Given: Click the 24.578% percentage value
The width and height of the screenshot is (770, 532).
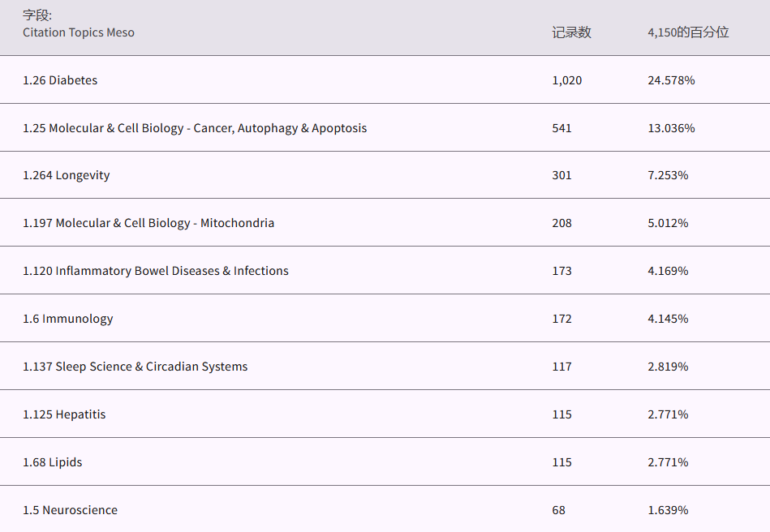Looking at the screenshot, I should pos(671,80).
